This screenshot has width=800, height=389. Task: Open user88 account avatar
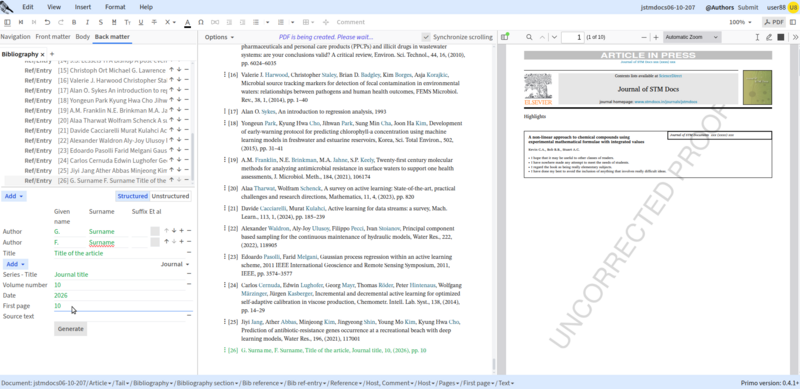(792, 8)
